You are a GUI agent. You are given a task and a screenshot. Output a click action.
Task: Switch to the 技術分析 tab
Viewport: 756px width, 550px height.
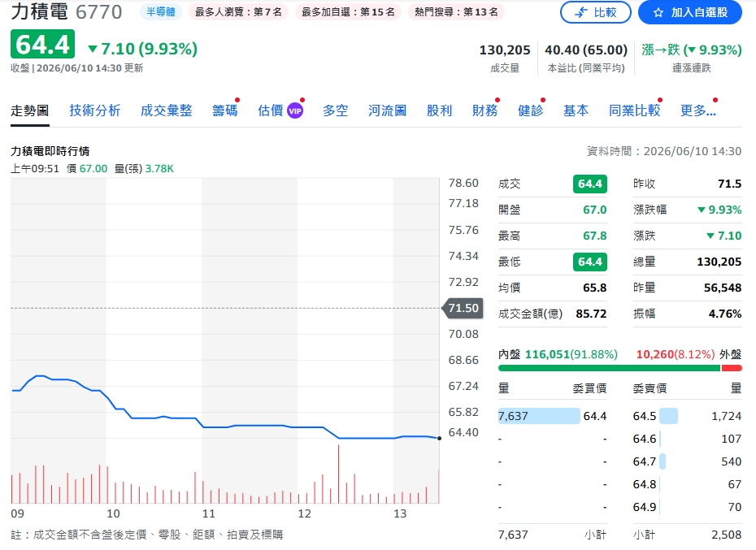(95, 110)
